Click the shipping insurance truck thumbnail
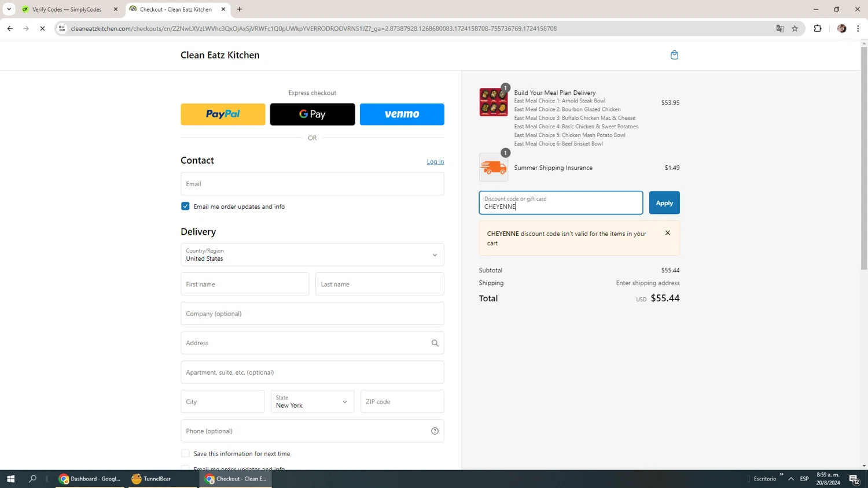This screenshot has width=868, height=488. coord(493,168)
